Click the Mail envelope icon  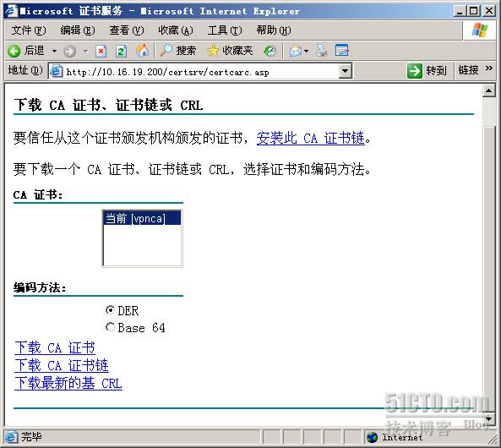tap(295, 51)
